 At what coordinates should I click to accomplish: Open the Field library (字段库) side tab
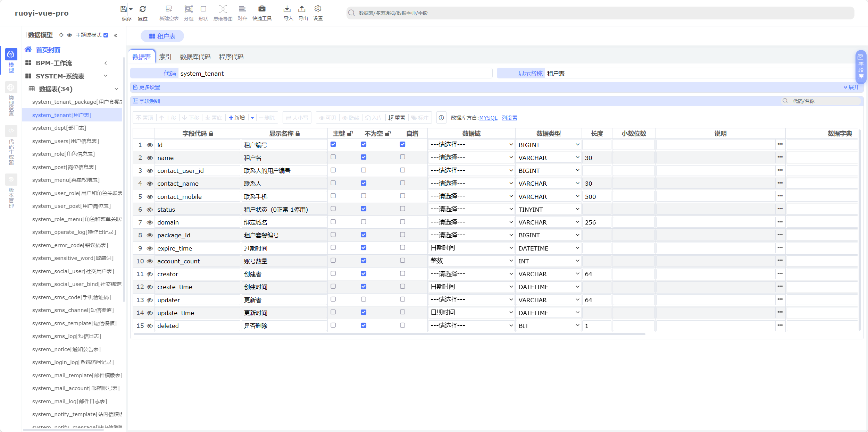[x=861, y=67]
